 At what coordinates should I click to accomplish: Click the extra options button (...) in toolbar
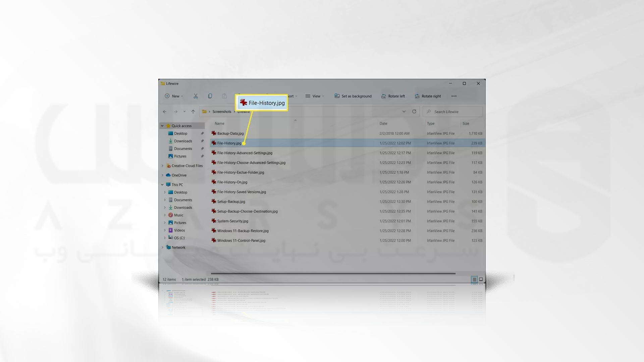click(x=454, y=96)
